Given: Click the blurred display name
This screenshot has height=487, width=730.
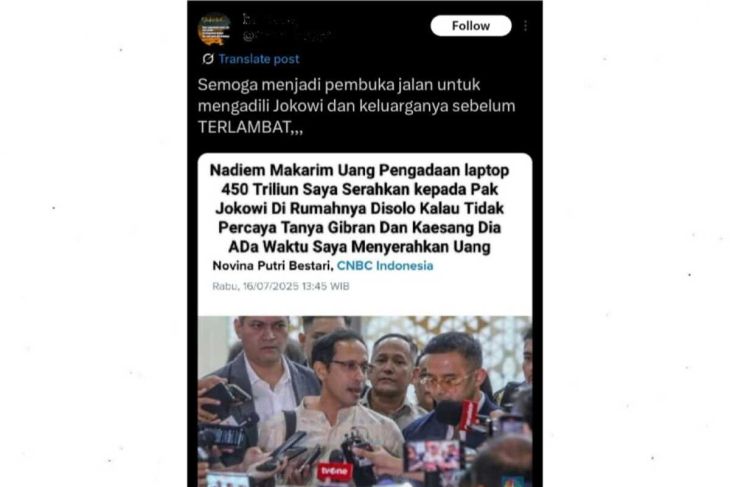Looking at the screenshot, I should tap(269, 20).
